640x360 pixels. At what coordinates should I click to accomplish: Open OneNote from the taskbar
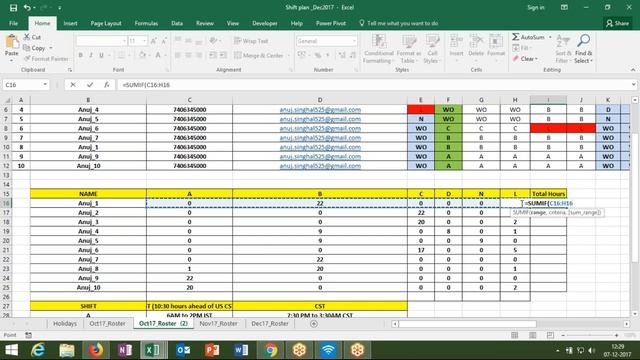[x=125, y=350]
